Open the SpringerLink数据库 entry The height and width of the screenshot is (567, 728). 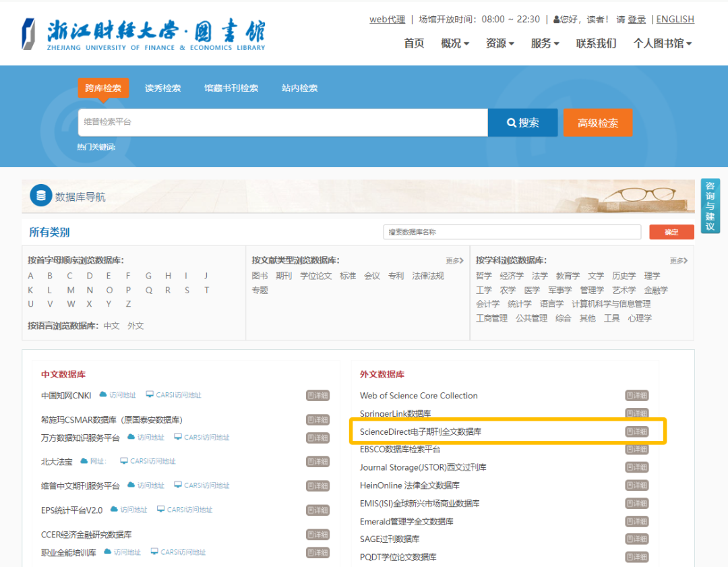point(395,413)
